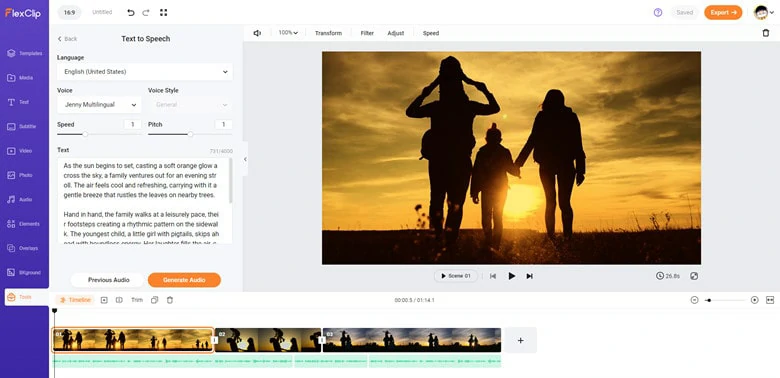Open the Templates sidebar section
The height and width of the screenshot is (378, 780).
click(x=24, y=53)
